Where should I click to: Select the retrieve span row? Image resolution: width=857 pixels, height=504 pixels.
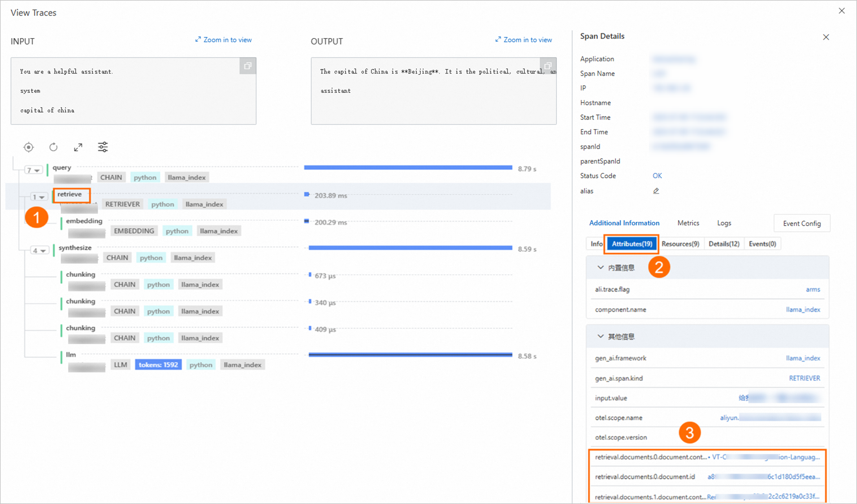(278, 196)
